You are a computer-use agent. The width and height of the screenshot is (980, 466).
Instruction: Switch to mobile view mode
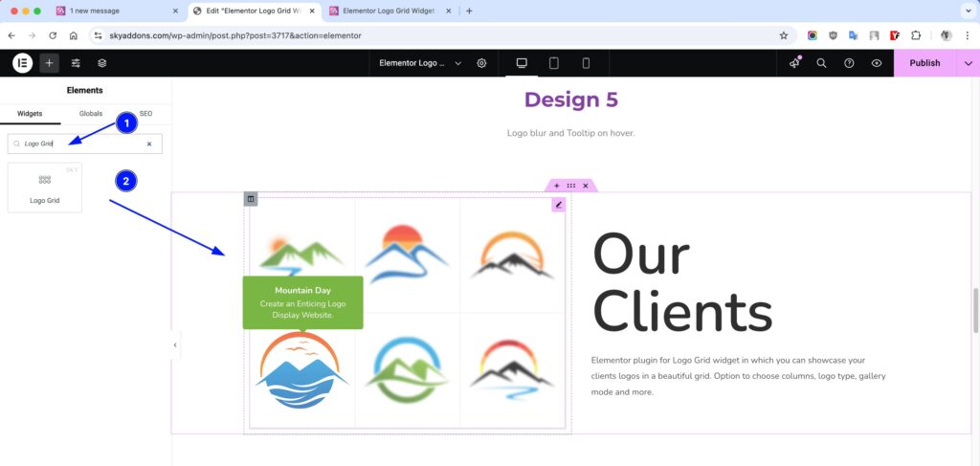point(586,63)
